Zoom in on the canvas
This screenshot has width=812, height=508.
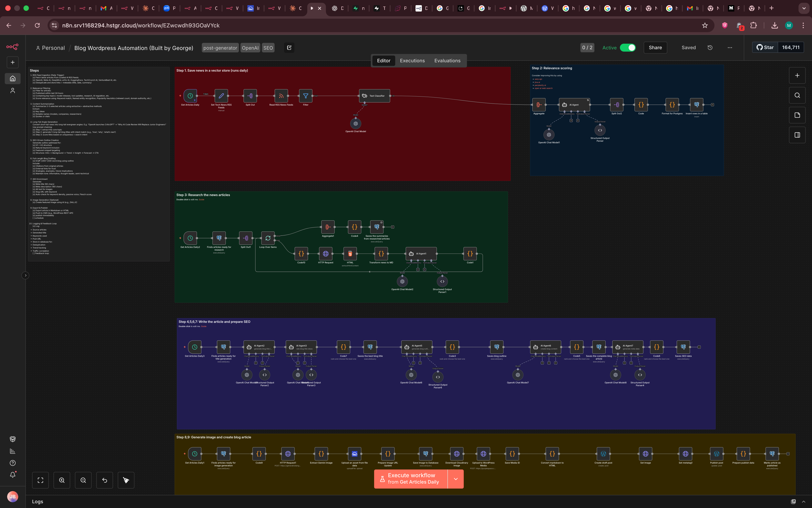(x=62, y=480)
